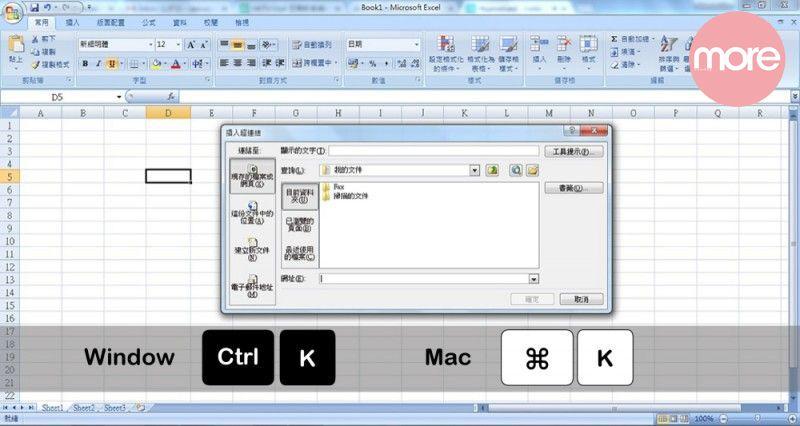Save the workbook from Quick Access toolbar
The height and width of the screenshot is (426, 800).
(35, 8)
